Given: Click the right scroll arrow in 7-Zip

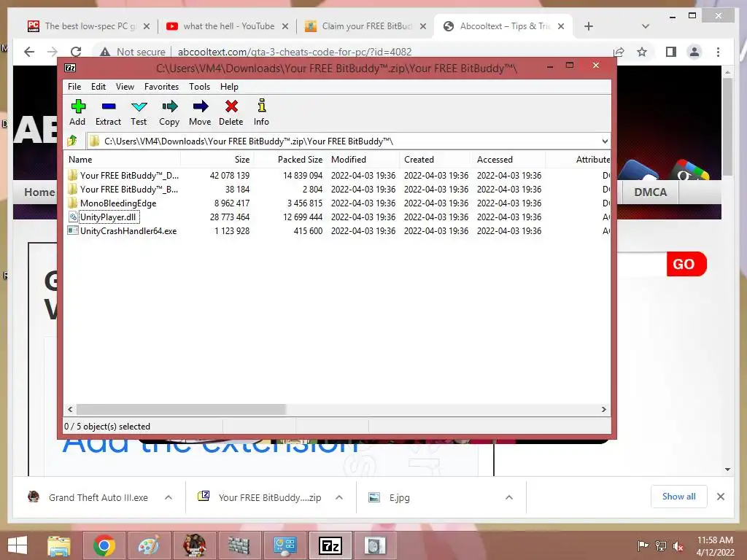Looking at the screenshot, I should tap(604, 410).
